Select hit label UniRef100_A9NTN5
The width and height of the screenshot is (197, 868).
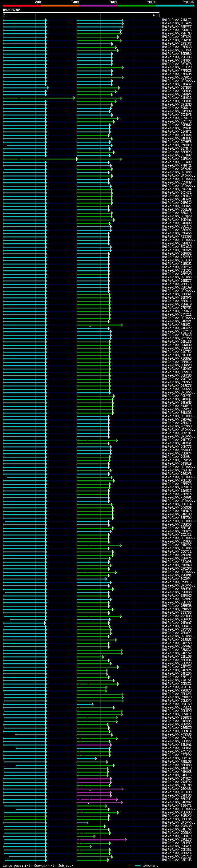(177, 33)
